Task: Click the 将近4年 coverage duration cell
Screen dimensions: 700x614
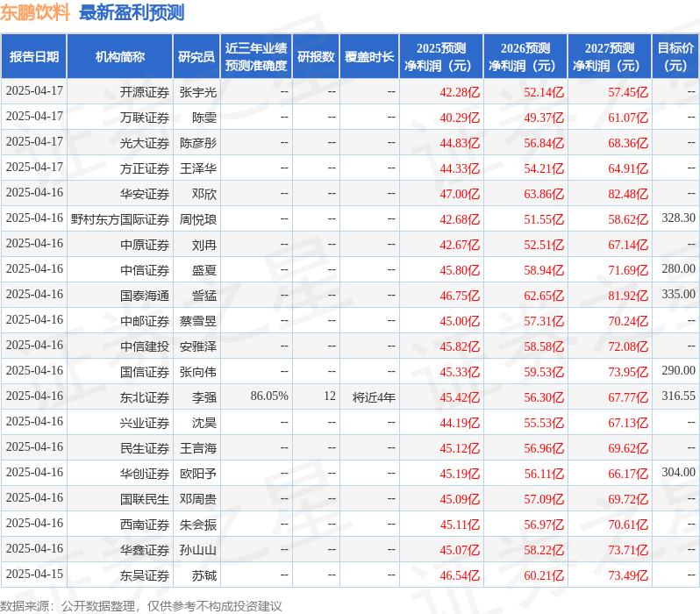Action: 374,397
